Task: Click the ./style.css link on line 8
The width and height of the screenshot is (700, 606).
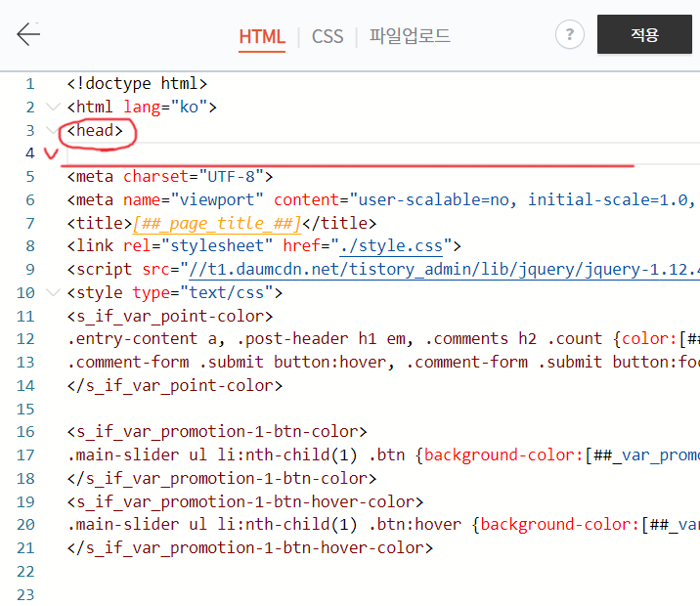Action: (391, 246)
